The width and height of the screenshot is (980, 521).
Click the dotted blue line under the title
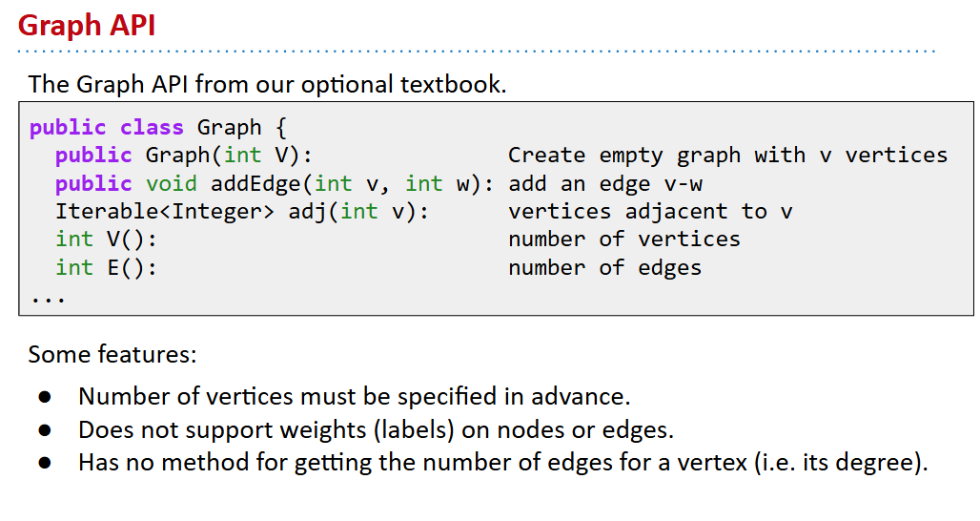477,52
